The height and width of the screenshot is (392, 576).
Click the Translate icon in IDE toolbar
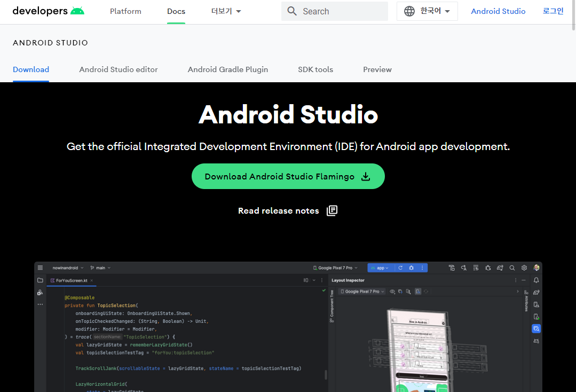pos(463,268)
